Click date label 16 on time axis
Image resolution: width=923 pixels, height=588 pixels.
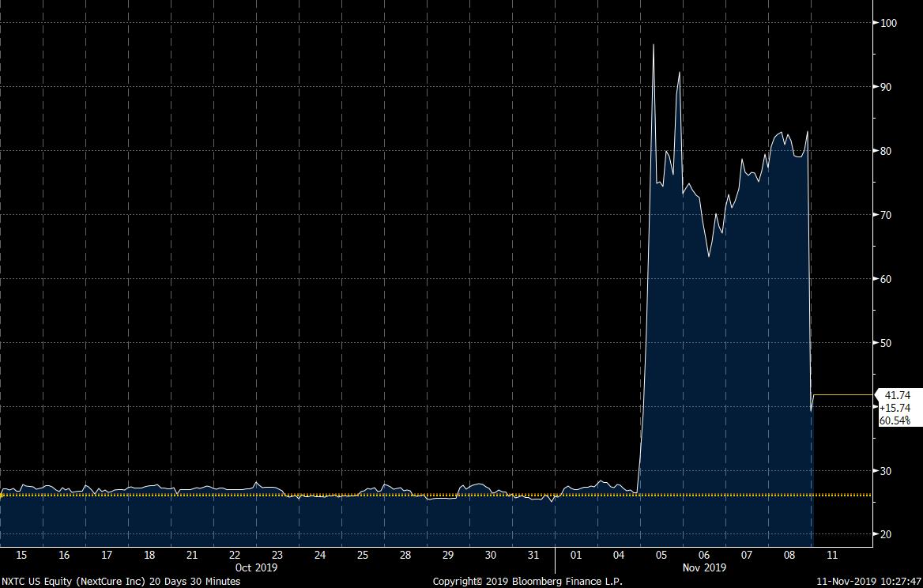click(63, 555)
